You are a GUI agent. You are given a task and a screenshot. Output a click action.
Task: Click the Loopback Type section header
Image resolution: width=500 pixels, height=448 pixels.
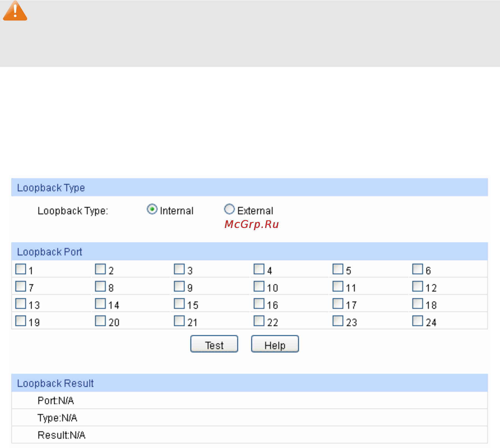(x=249, y=187)
